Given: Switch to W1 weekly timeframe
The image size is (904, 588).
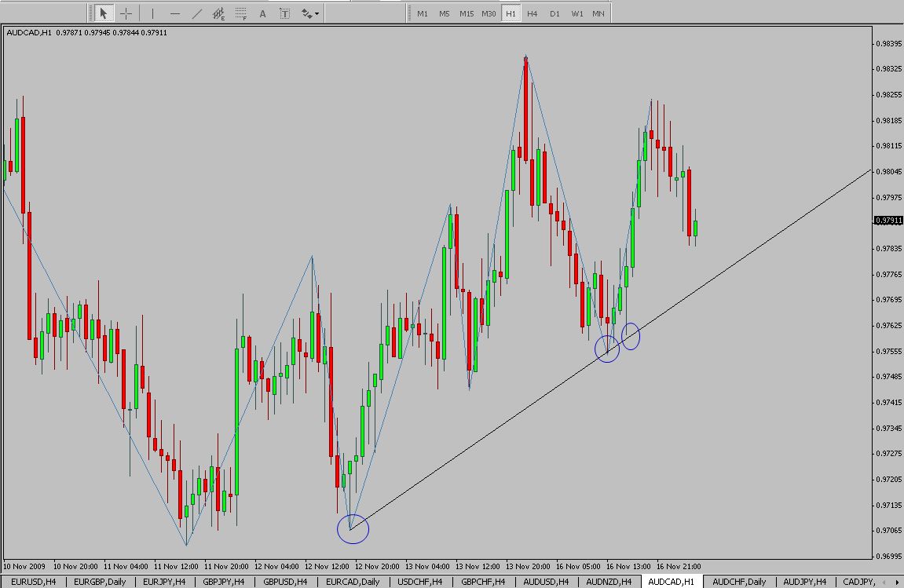Looking at the screenshot, I should click(x=577, y=13).
